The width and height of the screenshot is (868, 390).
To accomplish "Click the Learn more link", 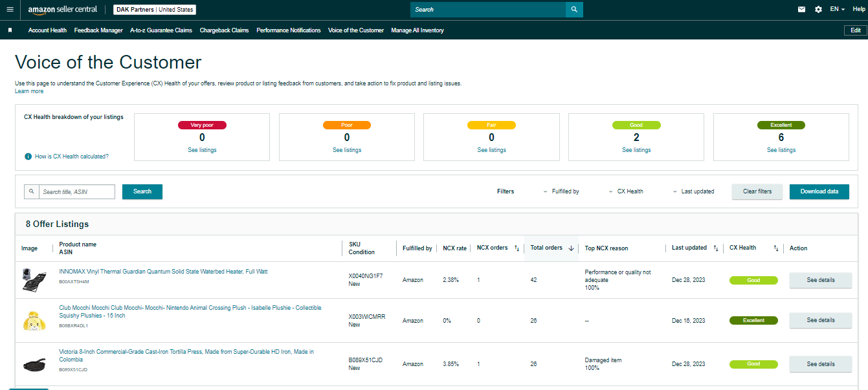I will [29, 91].
